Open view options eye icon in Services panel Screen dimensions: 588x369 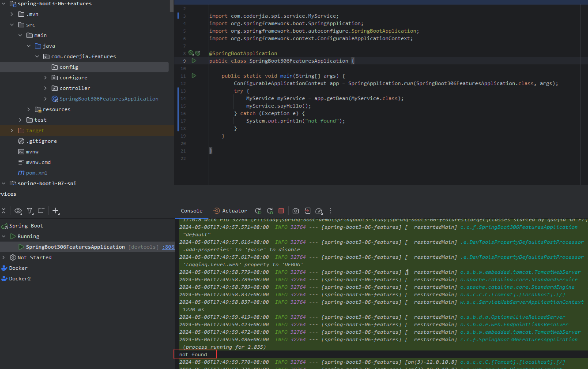(18, 211)
